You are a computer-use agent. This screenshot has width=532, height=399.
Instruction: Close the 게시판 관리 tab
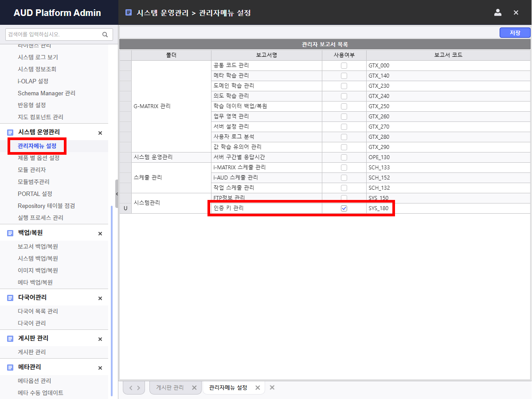click(194, 387)
